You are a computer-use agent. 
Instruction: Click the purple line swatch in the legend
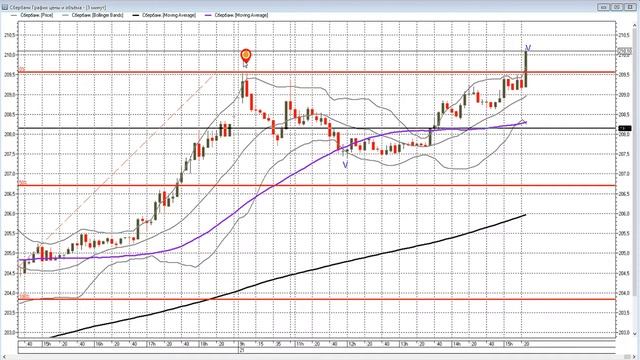(209, 16)
